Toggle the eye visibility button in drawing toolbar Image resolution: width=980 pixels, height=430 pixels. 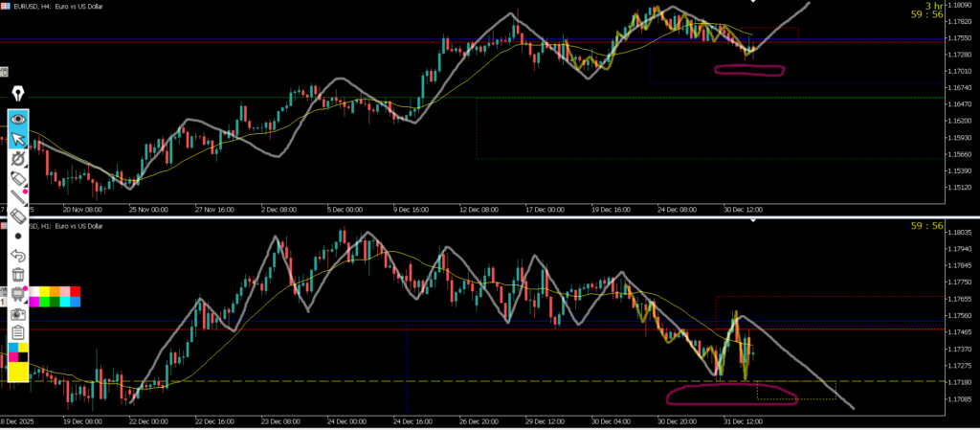[x=18, y=120]
